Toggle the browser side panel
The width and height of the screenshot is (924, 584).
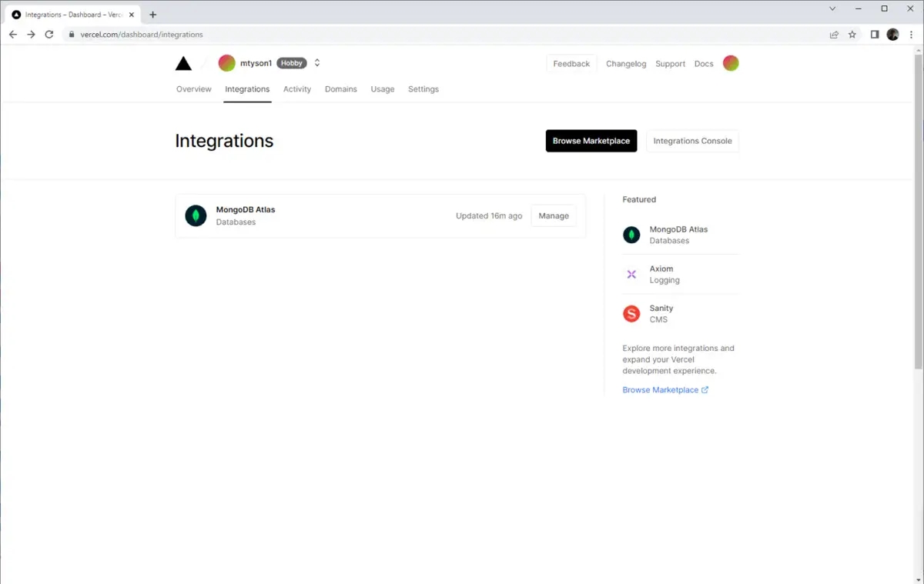(x=875, y=35)
